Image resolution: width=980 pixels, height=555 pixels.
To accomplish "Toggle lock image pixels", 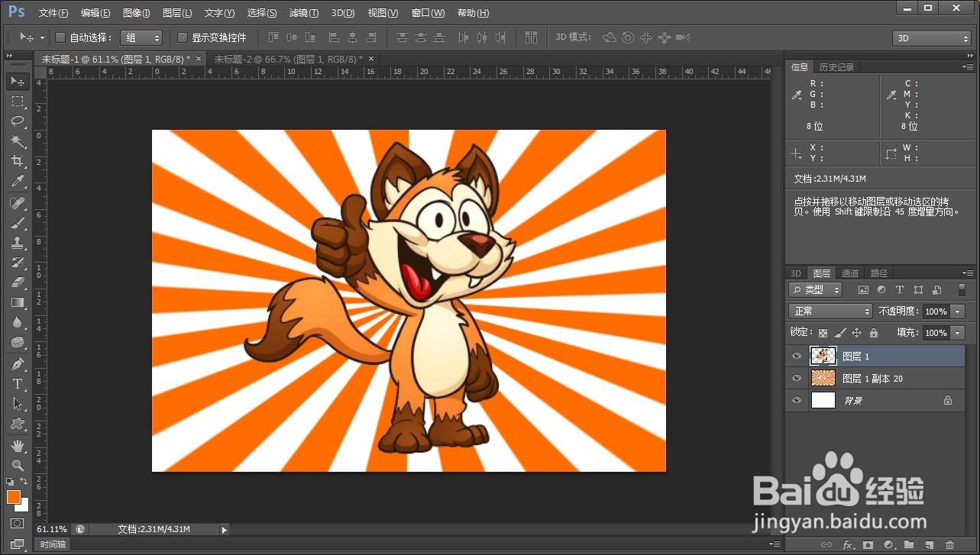I will 840,333.
